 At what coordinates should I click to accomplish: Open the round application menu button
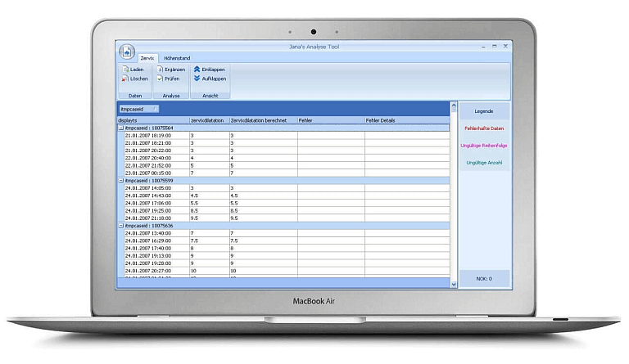tap(127, 52)
